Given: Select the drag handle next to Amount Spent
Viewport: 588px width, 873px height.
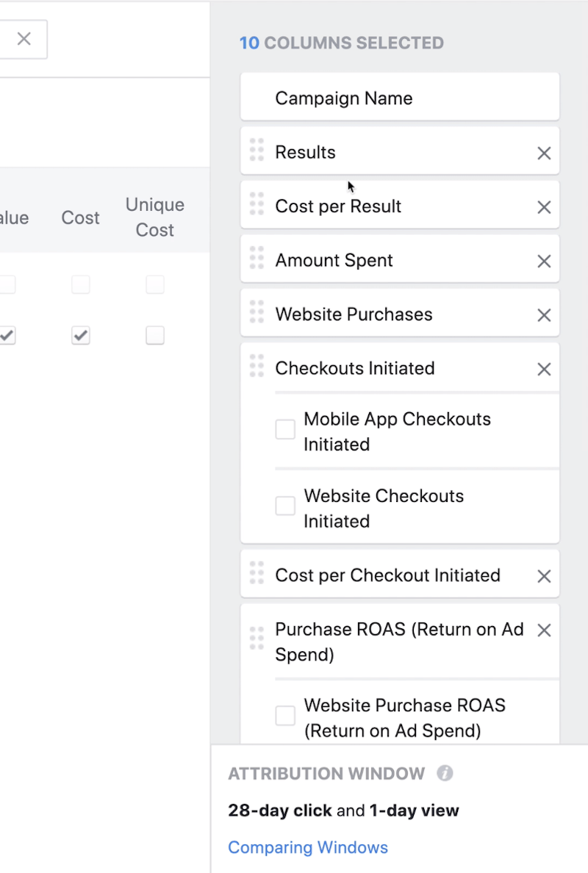Looking at the screenshot, I should click(x=257, y=259).
